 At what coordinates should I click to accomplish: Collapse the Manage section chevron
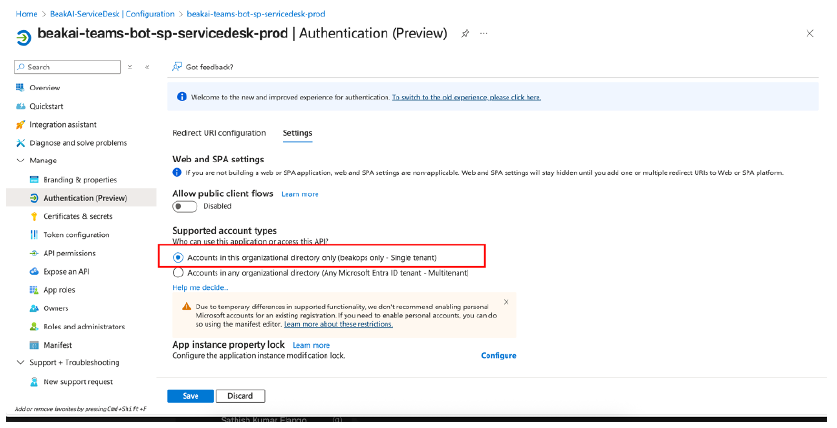click(21, 160)
